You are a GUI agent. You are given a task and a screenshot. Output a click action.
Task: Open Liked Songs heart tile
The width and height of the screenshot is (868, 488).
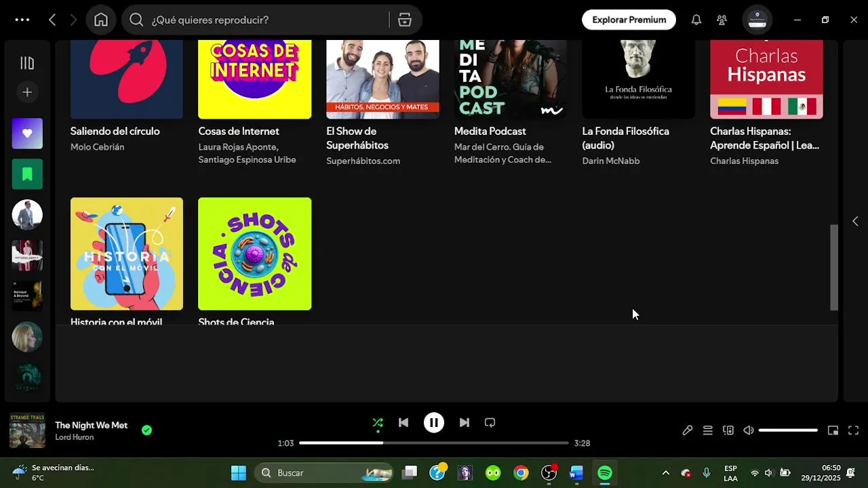(x=27, y=134)
